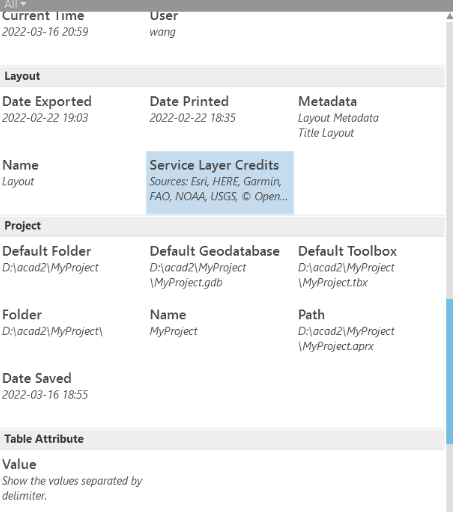This screenshot has width=453, height=512.
Task: Click the Layout group header
Action: click(222, 76)
